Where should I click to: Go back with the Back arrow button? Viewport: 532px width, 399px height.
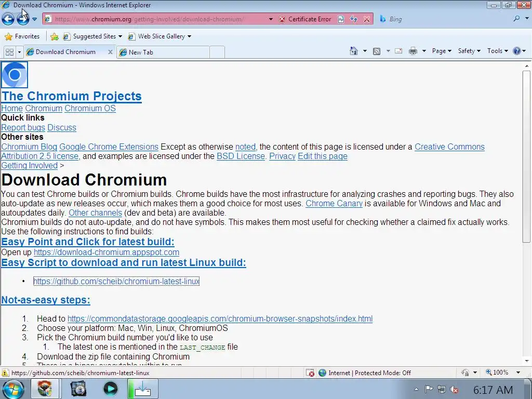pos(8,19)
